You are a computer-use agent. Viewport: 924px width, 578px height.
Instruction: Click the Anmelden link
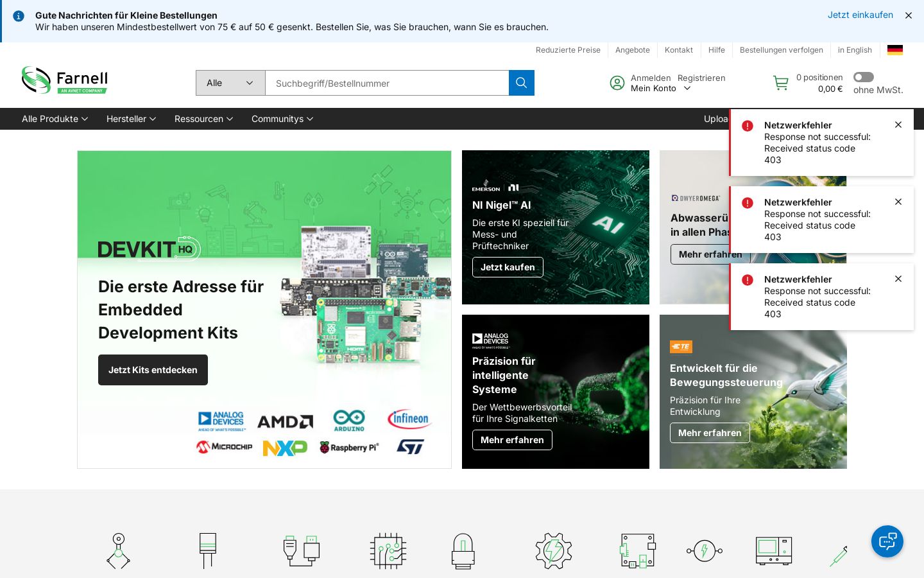pyautogui.click(x=651, y=78)
